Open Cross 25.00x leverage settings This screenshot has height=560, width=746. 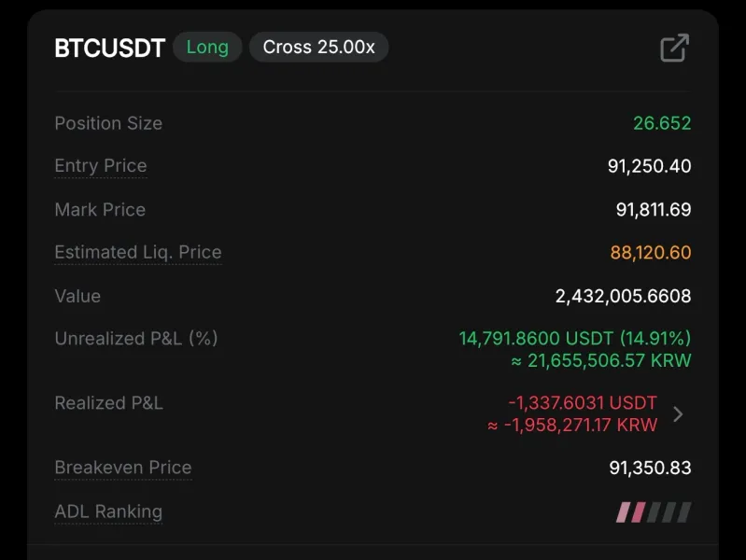click(x=318, y=48)
